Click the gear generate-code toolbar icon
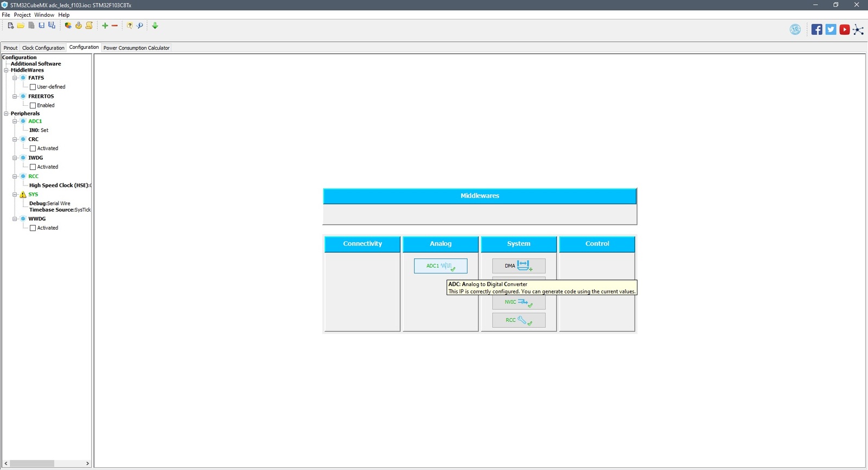 (x=78, y=26)
